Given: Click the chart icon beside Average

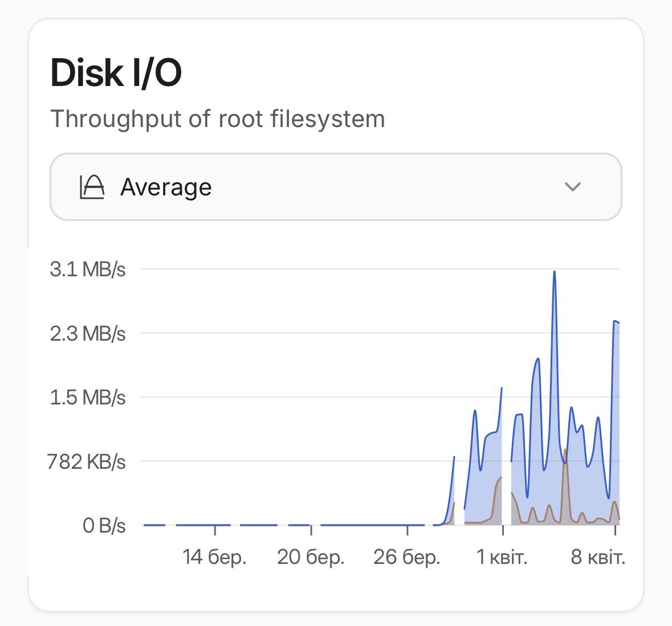Looking at the screenshot, I should [x=92, y=187].
